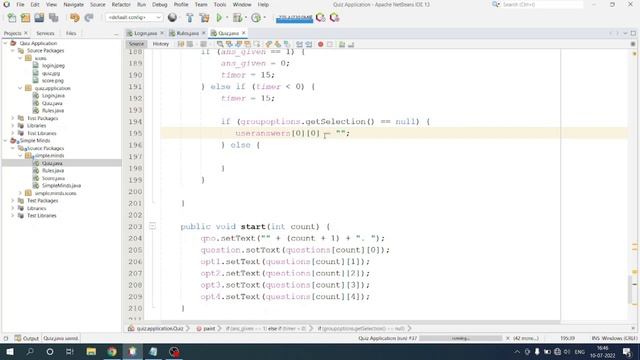Screen dimensions: 640x360
Task: Click the Comment code editor icon
Action: pos(342,44)
